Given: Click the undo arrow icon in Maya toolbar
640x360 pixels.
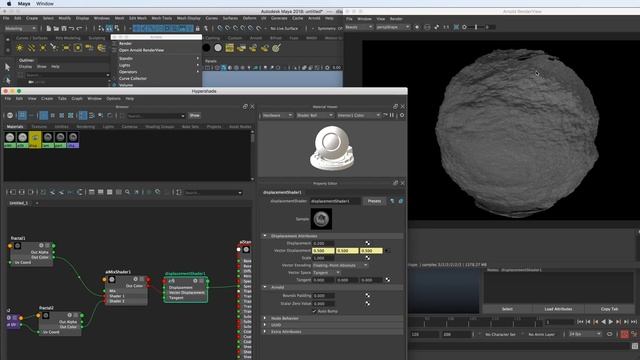Looking at the screenshot, I should pyautogui.click(x=71, y=28).
